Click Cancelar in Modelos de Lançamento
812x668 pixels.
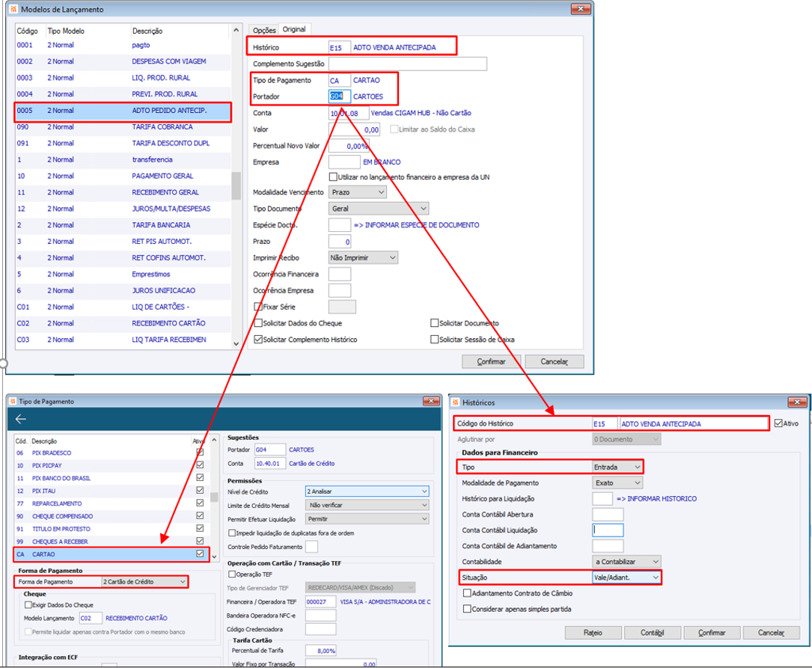click(554, 362)
